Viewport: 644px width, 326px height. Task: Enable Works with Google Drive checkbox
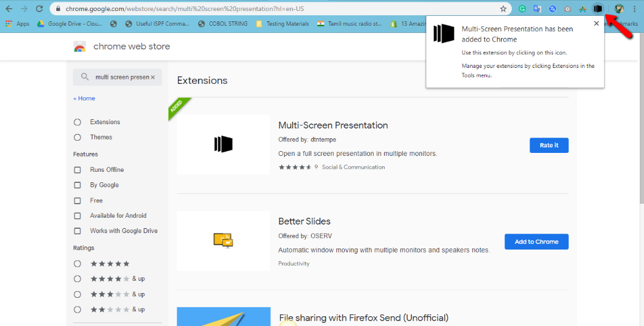[77, 231]
